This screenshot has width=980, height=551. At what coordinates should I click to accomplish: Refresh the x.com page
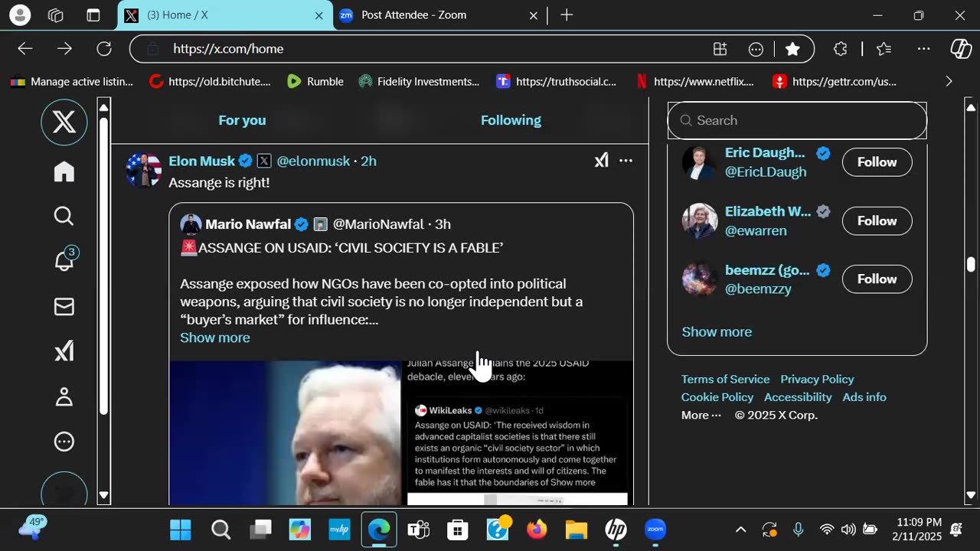(104, 49)
